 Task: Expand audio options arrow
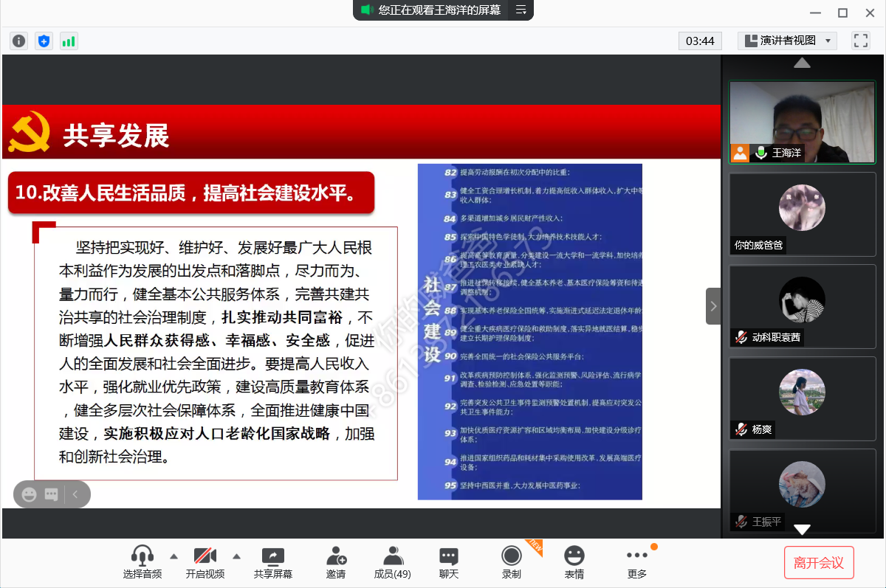pos(174,556)
